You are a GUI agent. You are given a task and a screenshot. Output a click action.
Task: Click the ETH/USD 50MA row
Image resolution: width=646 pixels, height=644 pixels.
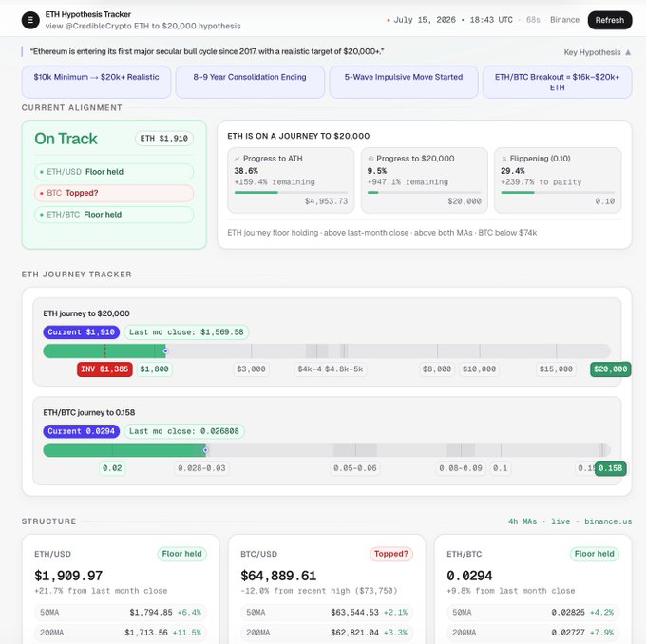(x=121, y=613)
